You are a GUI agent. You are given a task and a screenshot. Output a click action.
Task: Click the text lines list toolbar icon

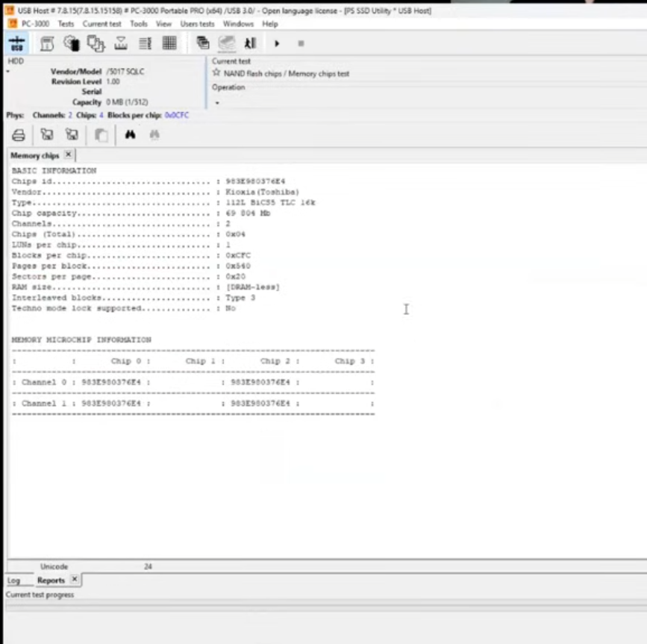click(145, 43)
